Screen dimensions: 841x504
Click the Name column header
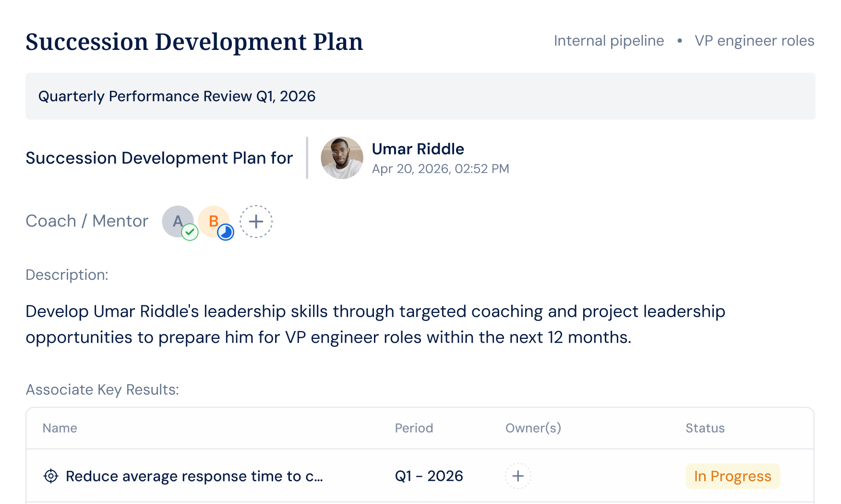point(60,428)
